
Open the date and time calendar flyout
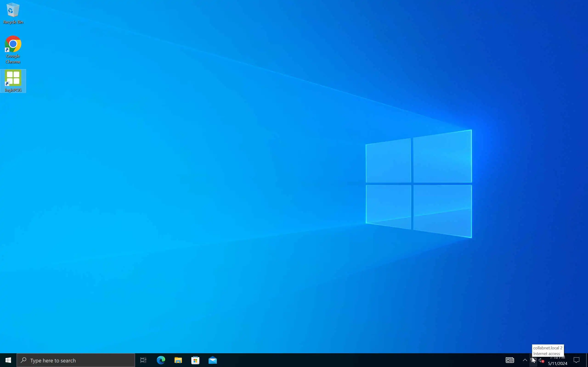pos(557,361)
